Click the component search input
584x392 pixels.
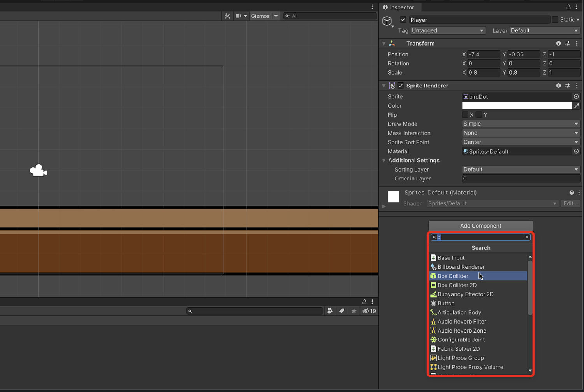tap(480, 237)
